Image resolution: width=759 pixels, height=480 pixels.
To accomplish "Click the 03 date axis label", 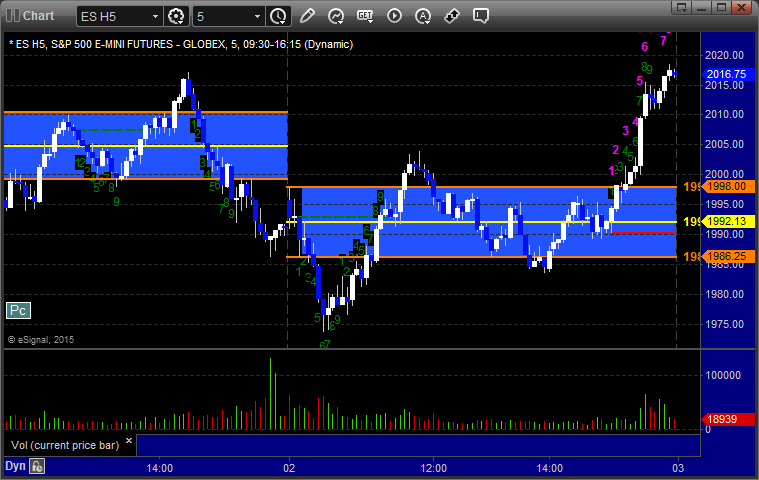I will tap(678, 468).
